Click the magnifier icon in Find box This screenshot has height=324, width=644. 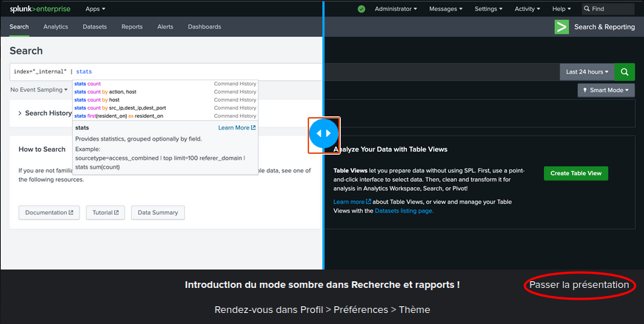[587, 9]
